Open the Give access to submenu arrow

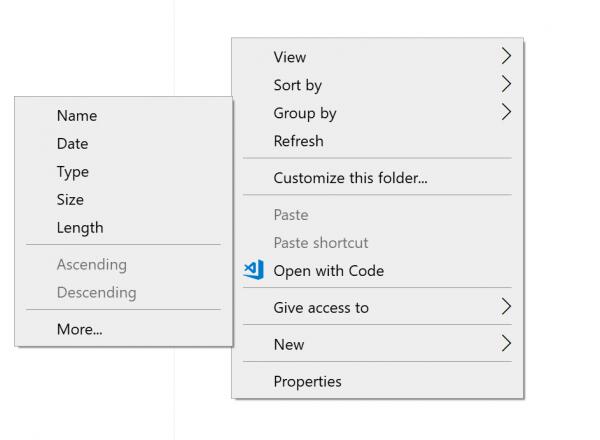(x=506, y=307)
